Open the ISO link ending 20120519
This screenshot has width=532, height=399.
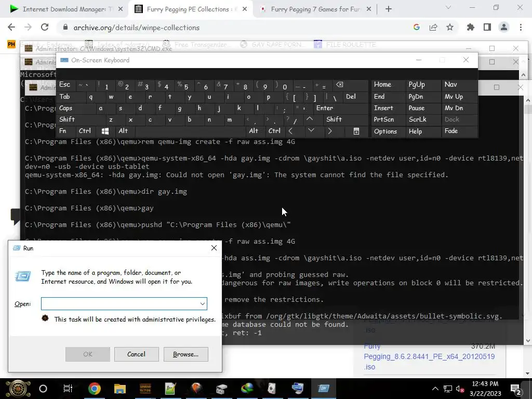[x=429, y=356]
